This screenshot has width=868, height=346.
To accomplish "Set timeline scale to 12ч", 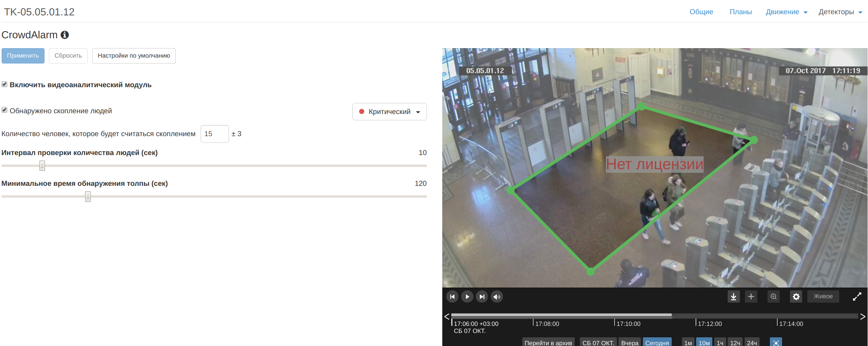I will (x=735, y=342).
